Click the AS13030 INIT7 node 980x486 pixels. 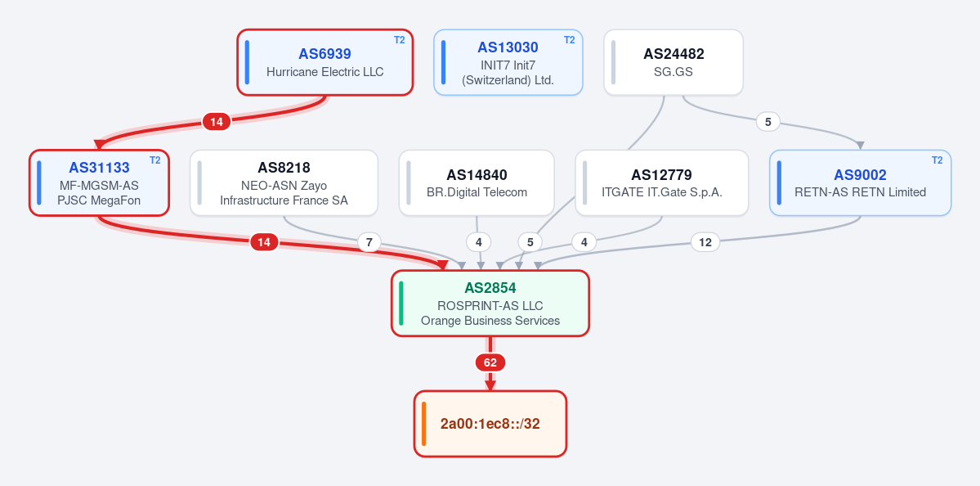coord(508,62)
